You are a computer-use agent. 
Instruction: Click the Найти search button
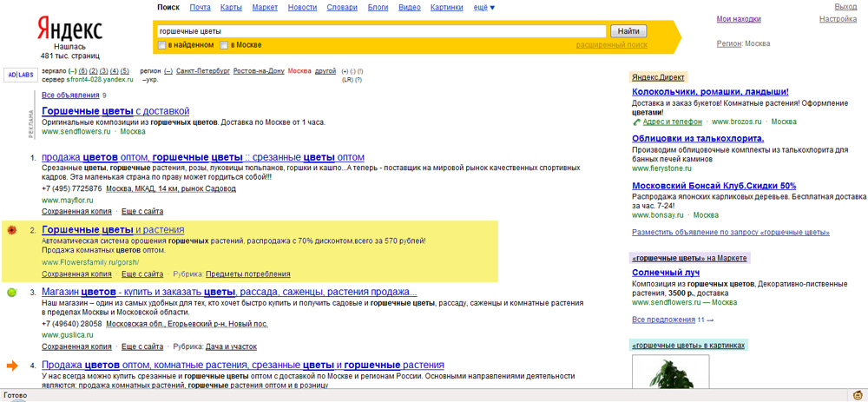click(628, 31)
